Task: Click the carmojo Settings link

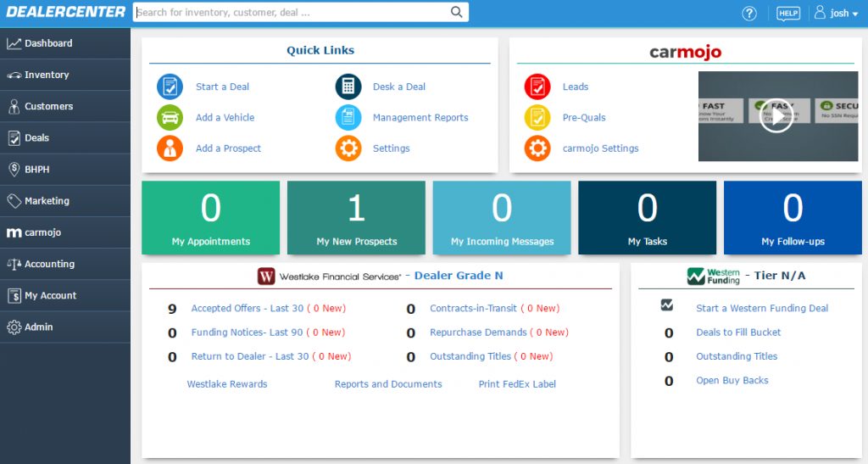Action: [x=601, y=148]
